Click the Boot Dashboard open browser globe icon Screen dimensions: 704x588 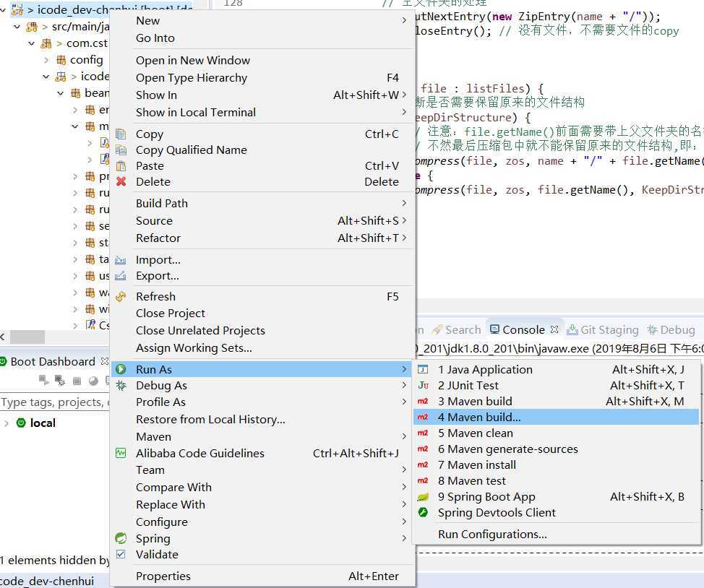click(93, 381)
